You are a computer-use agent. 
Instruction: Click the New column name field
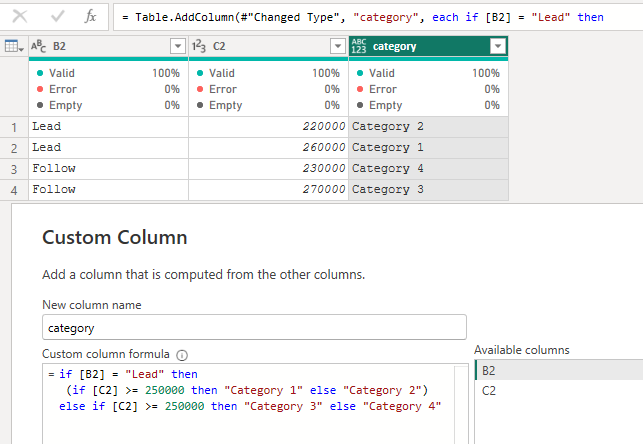254,328
